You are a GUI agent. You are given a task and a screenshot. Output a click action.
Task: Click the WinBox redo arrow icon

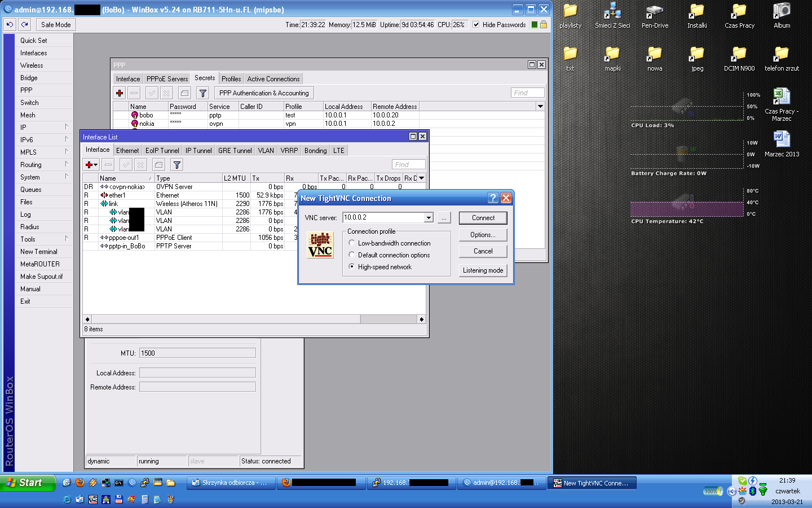pyautogui.click(x=24, y=25)
